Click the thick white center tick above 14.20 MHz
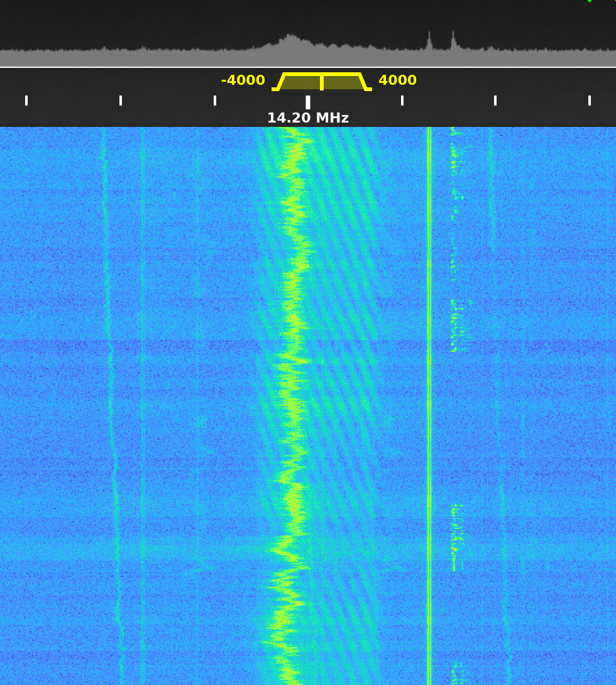 pos(308,102)
